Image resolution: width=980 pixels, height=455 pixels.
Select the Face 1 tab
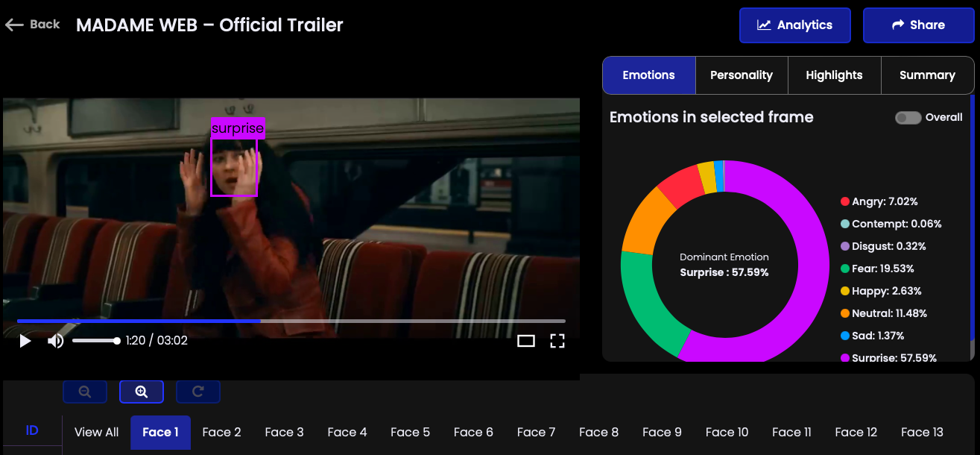click(x=161, y=433)
